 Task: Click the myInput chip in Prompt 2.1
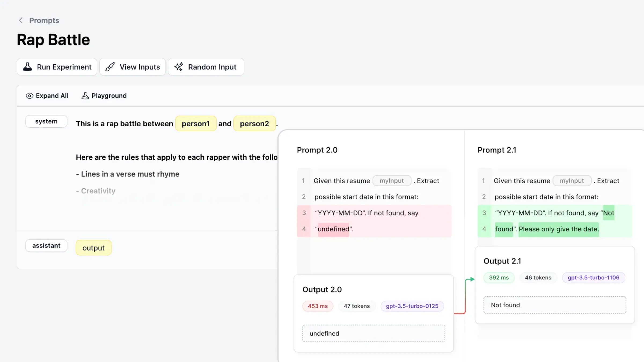click(572, 181)
